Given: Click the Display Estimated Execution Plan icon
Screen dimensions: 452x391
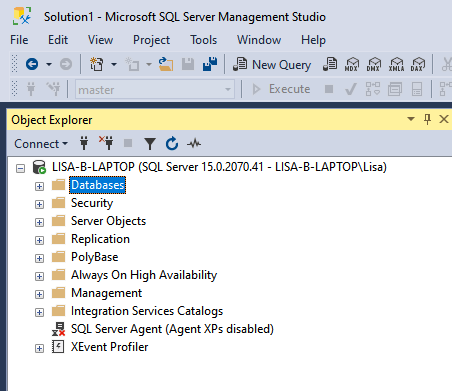Looking at the screenshot, I should [x=373, y=89].
